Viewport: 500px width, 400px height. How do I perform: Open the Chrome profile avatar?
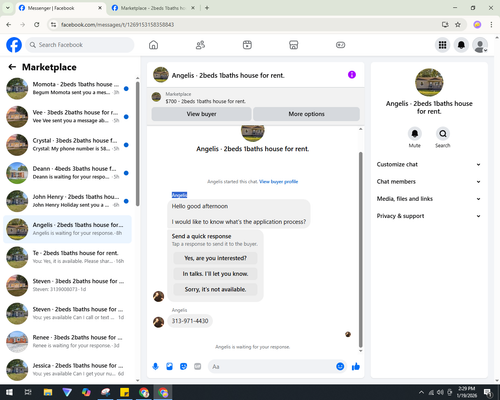477,25
